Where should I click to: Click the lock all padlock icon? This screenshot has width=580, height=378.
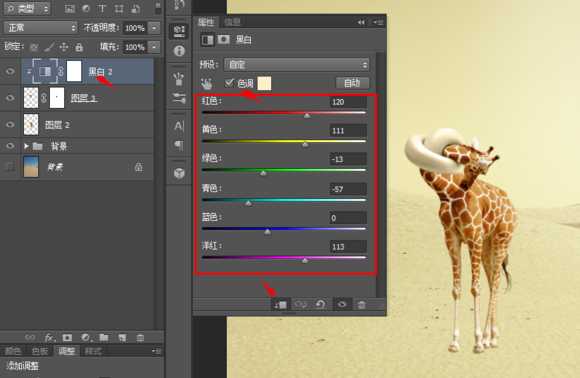pyautogui.click(x=79, y=47)
